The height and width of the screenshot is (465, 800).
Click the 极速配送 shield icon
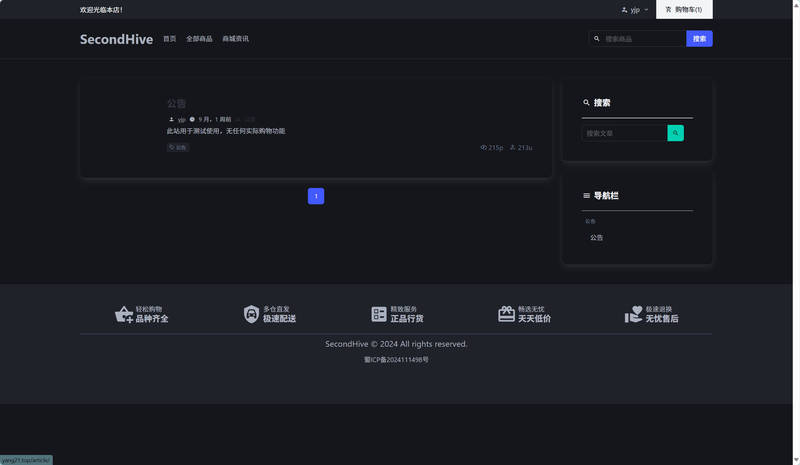click(x=251, y=314)
